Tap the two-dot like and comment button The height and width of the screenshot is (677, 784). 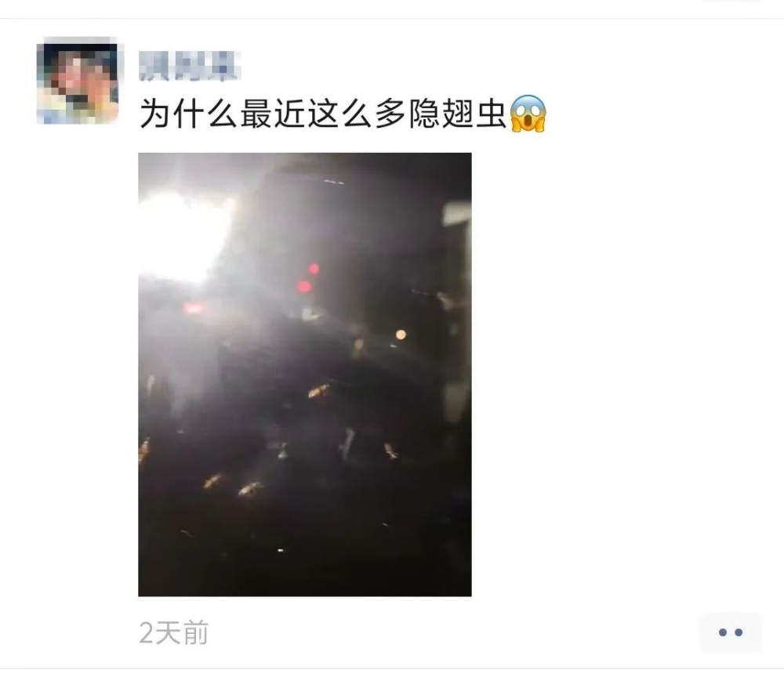pos(730,632)
